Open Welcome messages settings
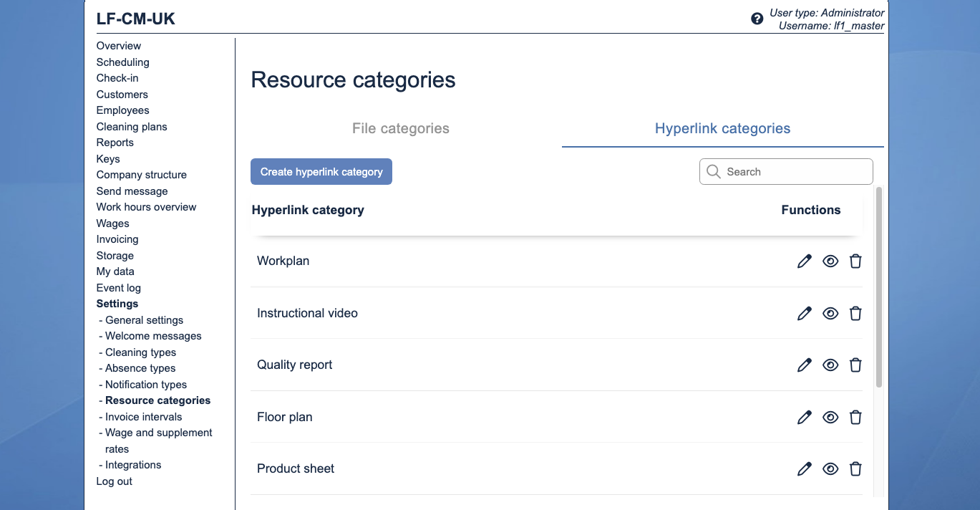Viewport: 980px width, 510px height. click(x=153, y=336)
